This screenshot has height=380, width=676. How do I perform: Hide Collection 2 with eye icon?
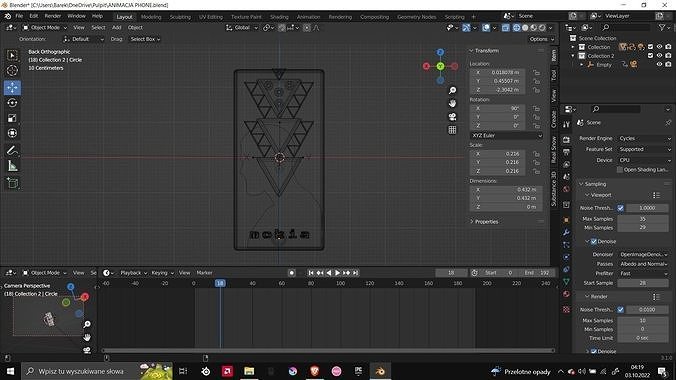pos(659,56)
